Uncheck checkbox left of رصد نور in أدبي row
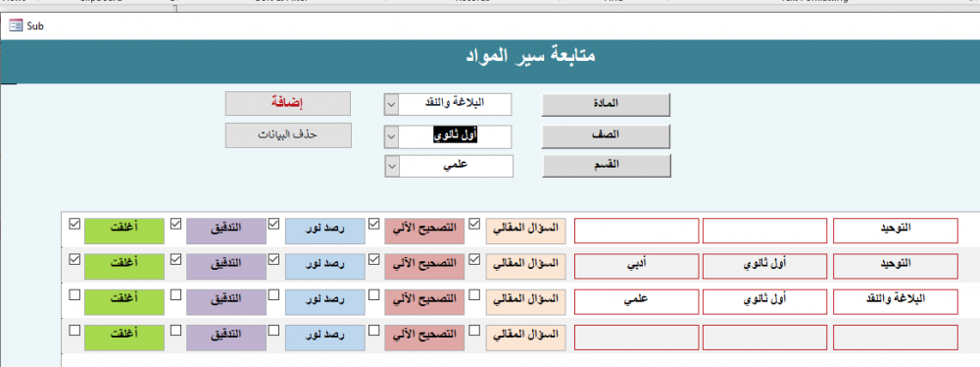980x367 pixels. (273, 259)
